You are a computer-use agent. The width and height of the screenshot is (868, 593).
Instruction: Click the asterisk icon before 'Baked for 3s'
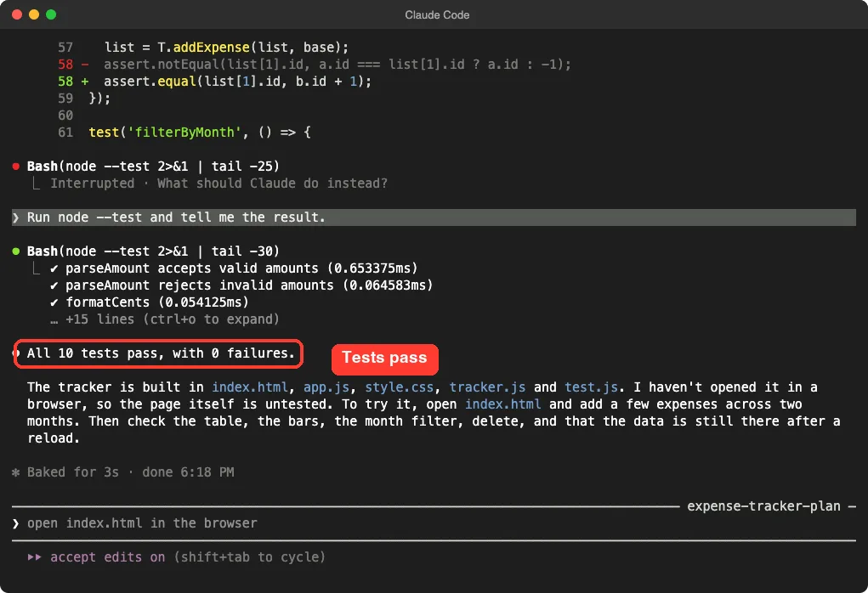[x=15, y=472]
